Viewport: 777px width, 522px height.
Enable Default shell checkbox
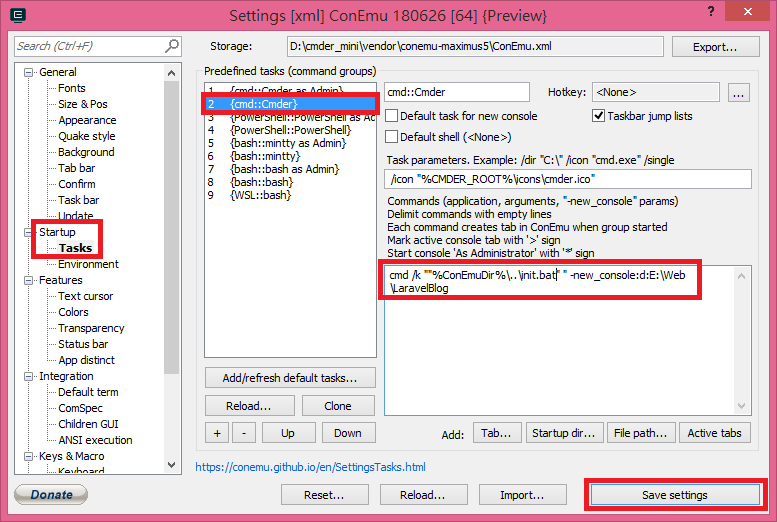pyautogui.click(x=391, y=137)
